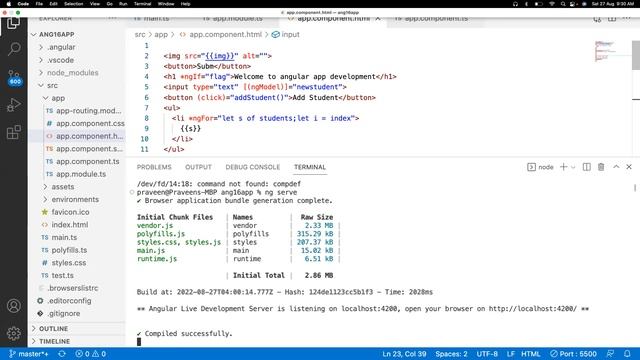Open the Selection menu

(73, 4)
